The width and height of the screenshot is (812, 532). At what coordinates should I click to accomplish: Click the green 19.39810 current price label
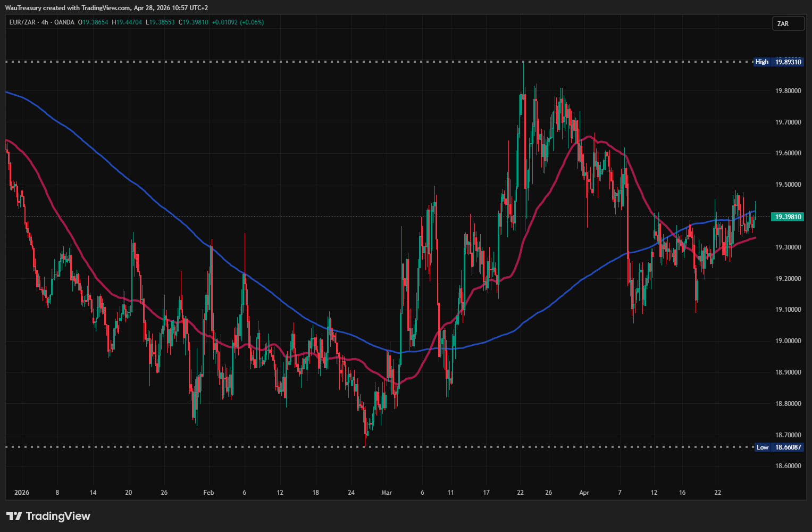pos(787,217)
